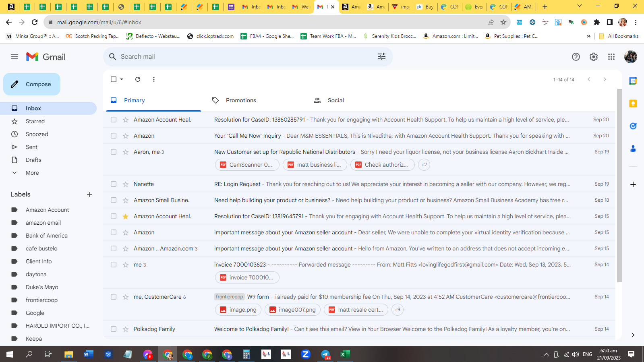644x362 pixels.
Task: Refresh the inbox
Action: [138, 79]
